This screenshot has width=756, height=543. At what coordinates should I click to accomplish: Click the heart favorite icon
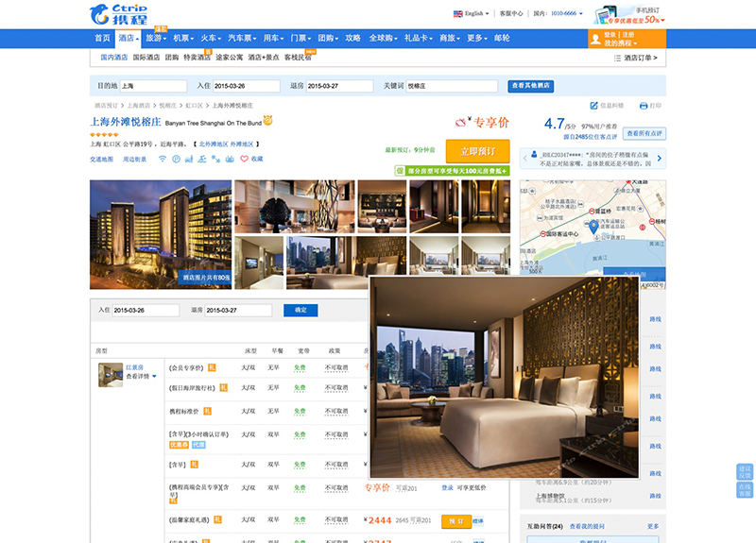point(245,159)
